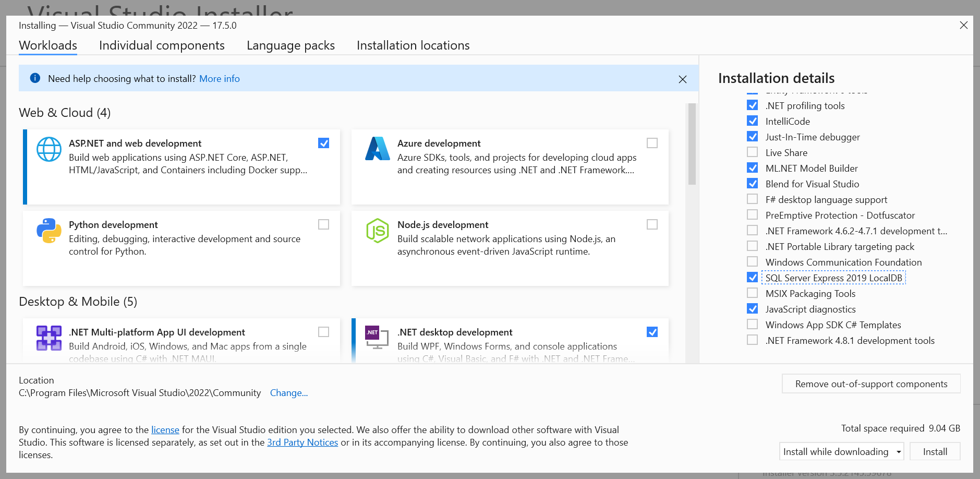Check Windows App SDK C# Templates

(x=753, y=324)
